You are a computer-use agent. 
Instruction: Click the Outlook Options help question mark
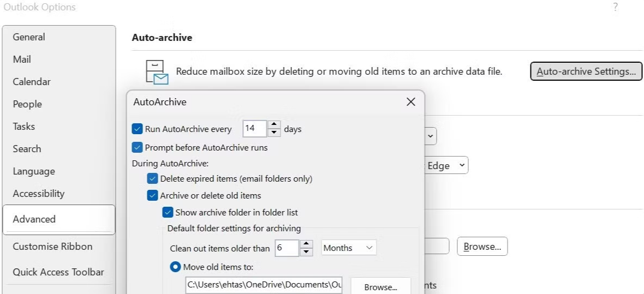pyautogui.click(x=615, y=7)
